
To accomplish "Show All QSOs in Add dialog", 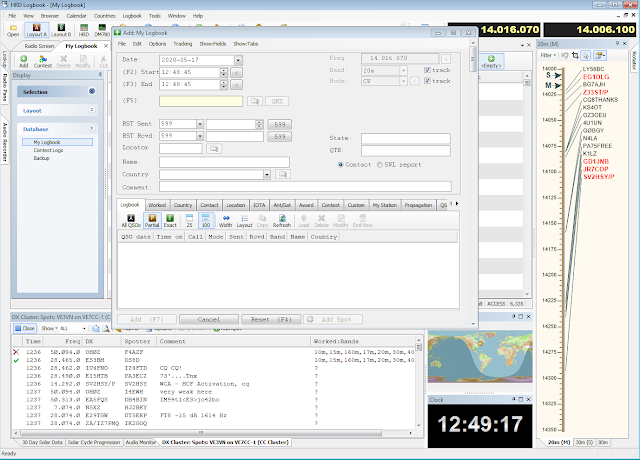I will click(131, 221).
